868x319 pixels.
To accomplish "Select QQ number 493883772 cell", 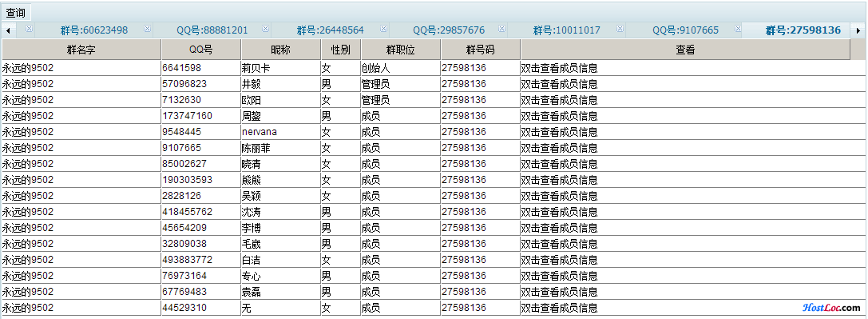I will tap(201, 260).
